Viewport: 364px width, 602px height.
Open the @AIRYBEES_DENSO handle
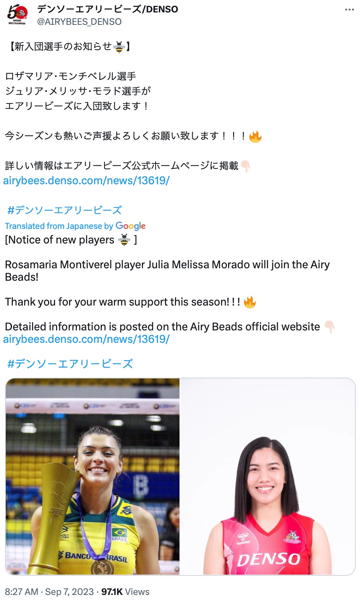79,22
